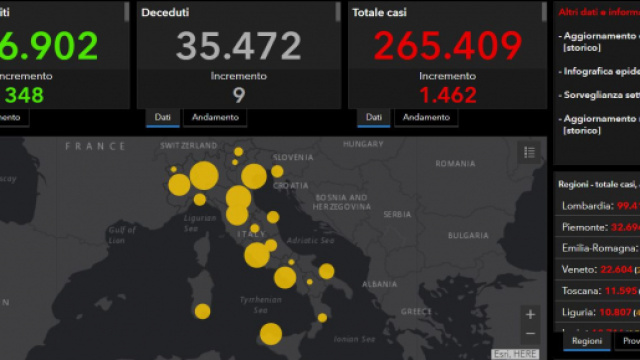Click the bubble near the Slovenia label
The height and width of the screenshot is (360, 640).
pos(277,171)
